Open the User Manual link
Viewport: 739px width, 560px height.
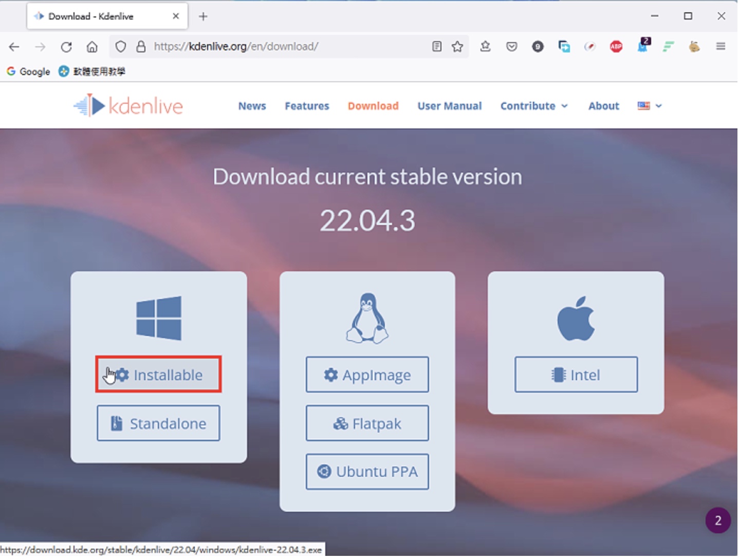coord(450,106)
